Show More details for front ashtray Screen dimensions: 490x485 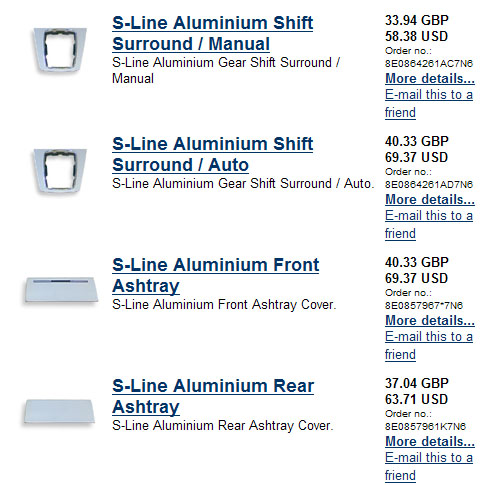click(430, 321)
